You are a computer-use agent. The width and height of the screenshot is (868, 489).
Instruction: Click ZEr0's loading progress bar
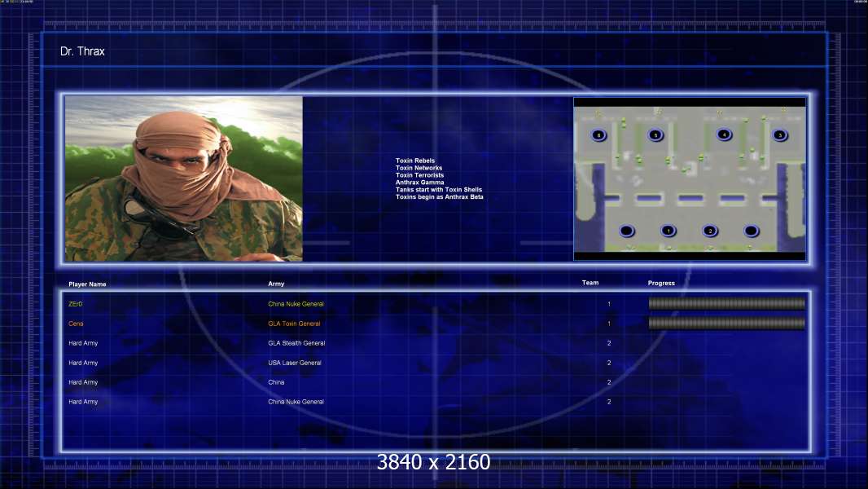[x=726, y=303]
